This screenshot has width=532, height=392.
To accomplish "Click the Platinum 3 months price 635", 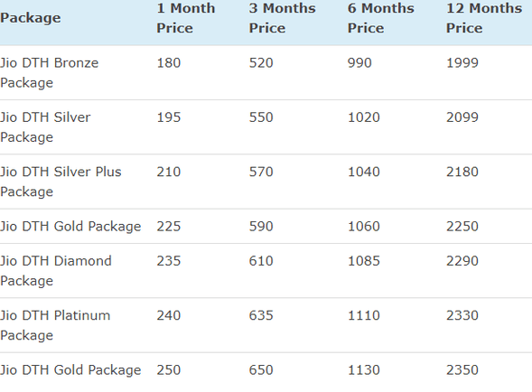I will point(261,315).
